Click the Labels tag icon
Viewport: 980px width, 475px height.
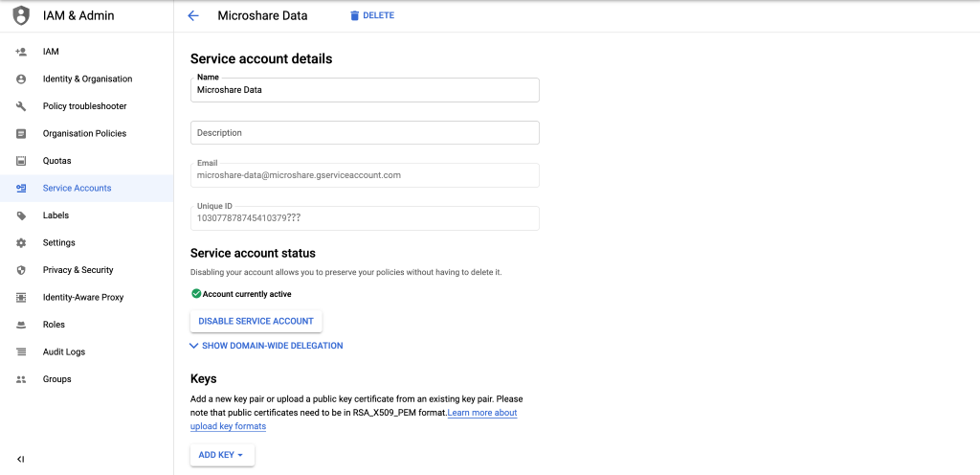[x=21, y=215]
